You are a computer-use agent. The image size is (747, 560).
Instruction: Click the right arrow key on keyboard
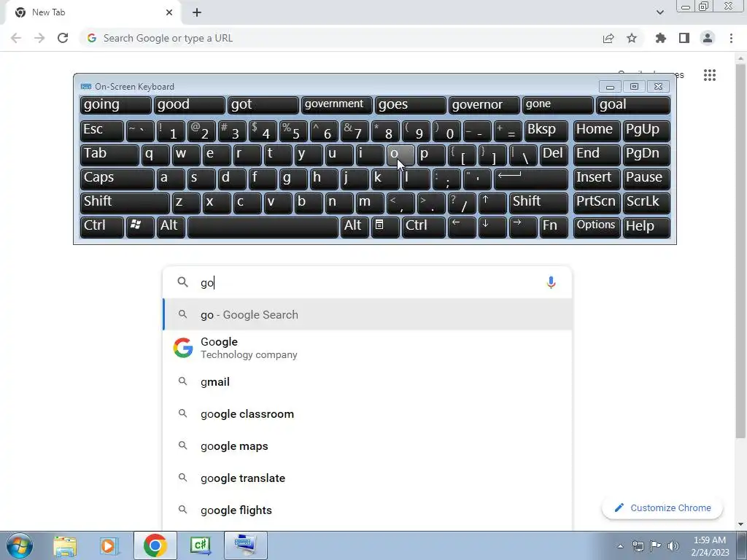coord(523,227)
